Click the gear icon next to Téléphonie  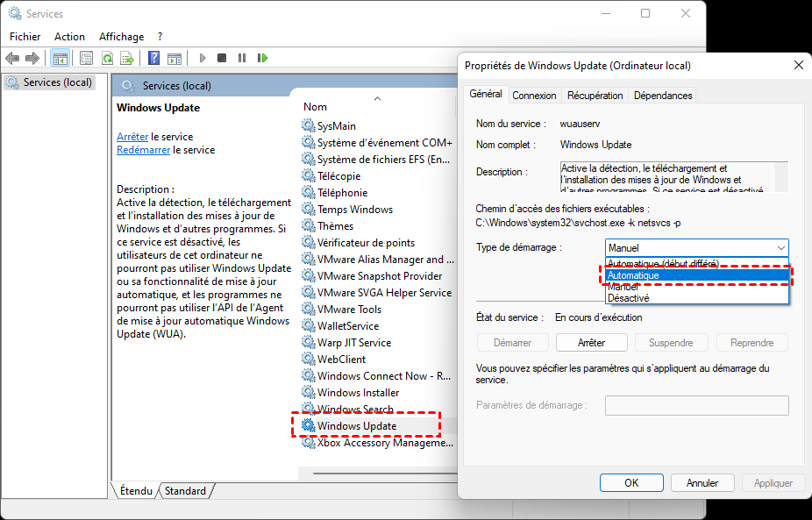pyautogui.click(x=308, y=192)
